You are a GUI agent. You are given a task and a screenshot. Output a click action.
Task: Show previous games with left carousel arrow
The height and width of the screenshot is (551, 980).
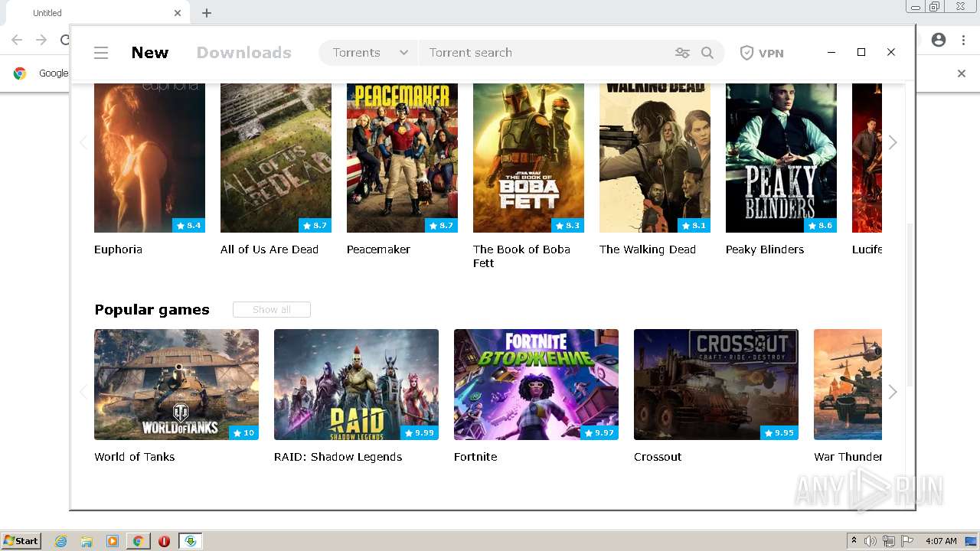[83, 392]
